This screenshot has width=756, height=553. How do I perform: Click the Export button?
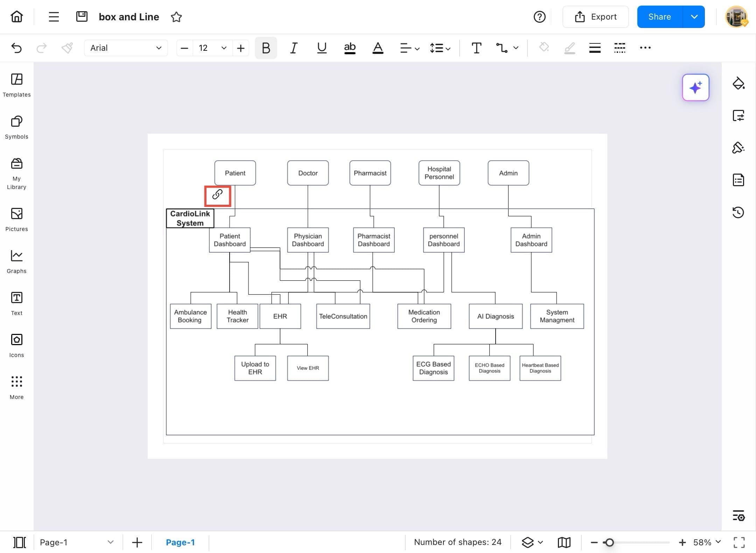(x=595, y=16)
